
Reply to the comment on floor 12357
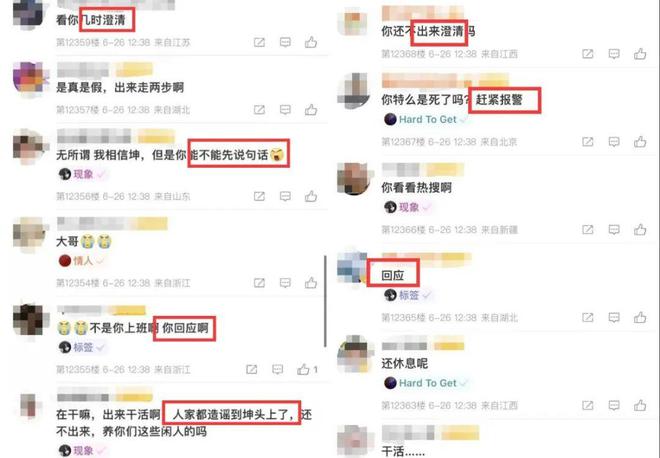click(x=285, y=110)
